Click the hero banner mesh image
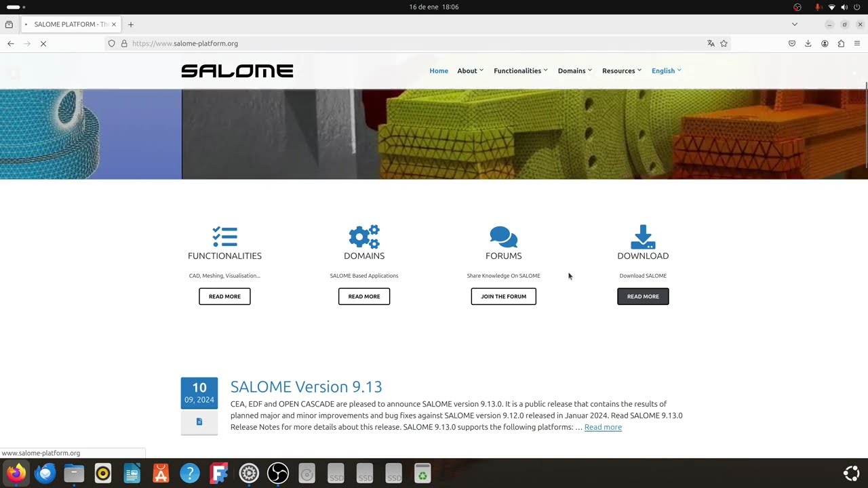 coord(434,134)
